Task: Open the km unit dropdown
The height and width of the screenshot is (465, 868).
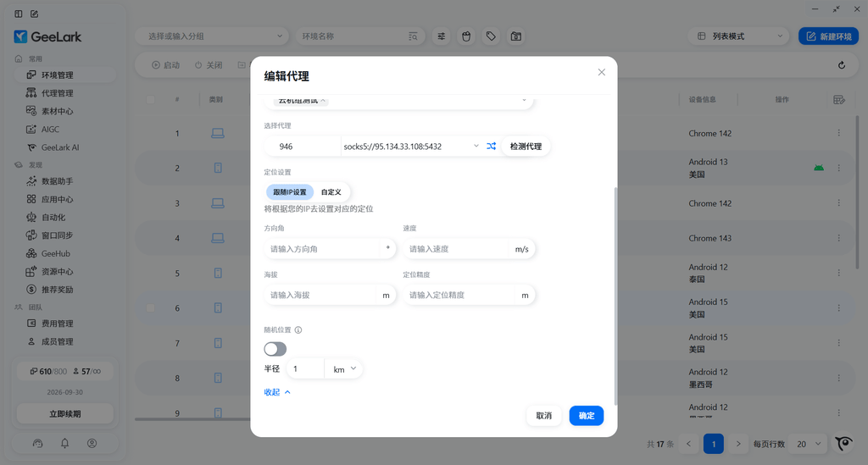Action: 344,368
